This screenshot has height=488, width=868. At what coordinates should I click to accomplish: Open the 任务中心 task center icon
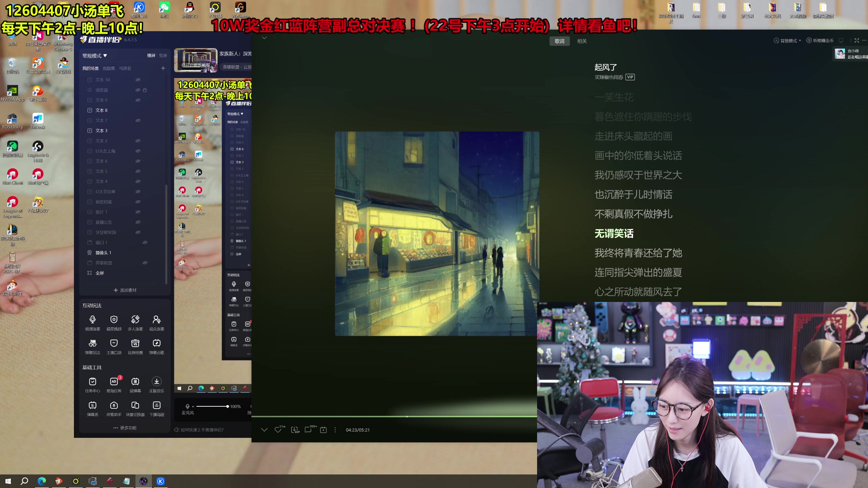[92, 385]
